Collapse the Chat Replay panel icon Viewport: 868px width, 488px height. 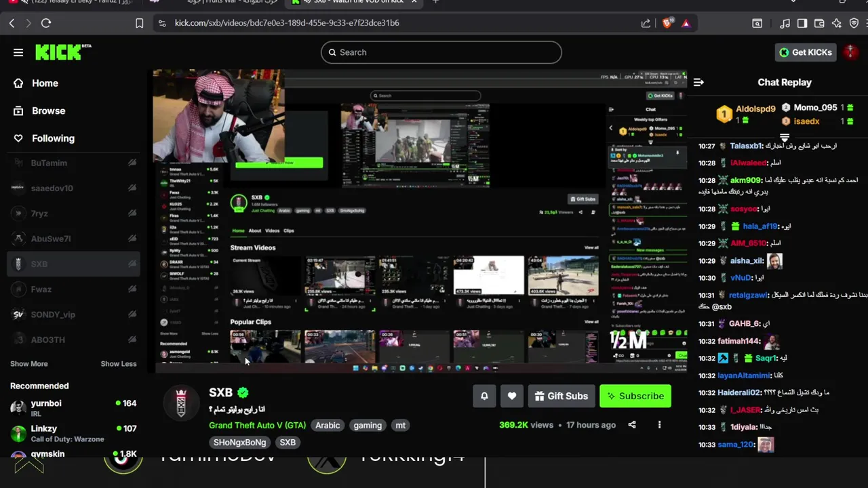tap(698, 82)
